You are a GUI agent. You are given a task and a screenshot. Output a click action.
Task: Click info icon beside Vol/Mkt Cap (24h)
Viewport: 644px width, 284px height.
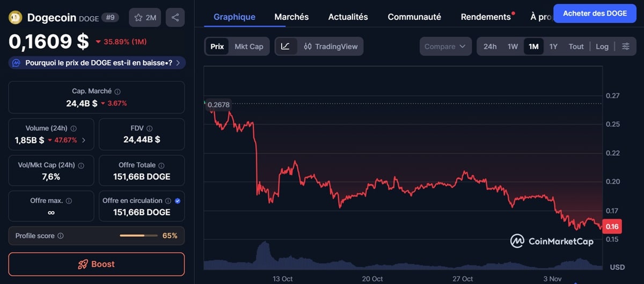click(x=81, y=165)
